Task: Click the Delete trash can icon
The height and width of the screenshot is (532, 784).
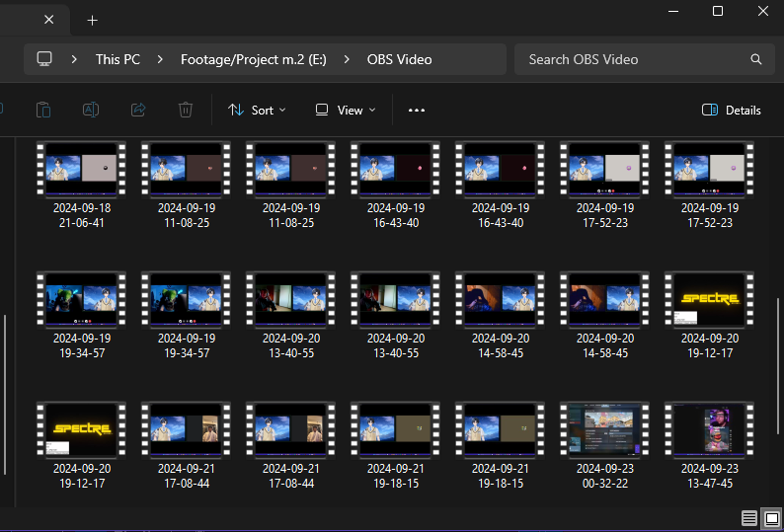Action: pyautogui.click(x=186, y=110)
